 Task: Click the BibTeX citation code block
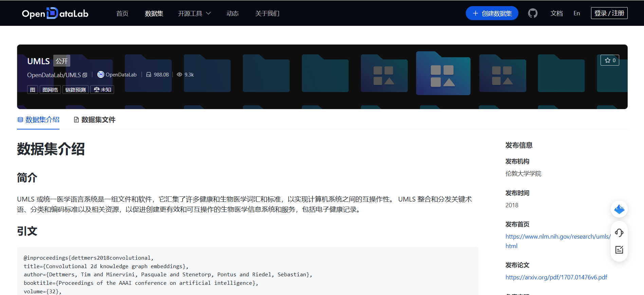(247, 271)
